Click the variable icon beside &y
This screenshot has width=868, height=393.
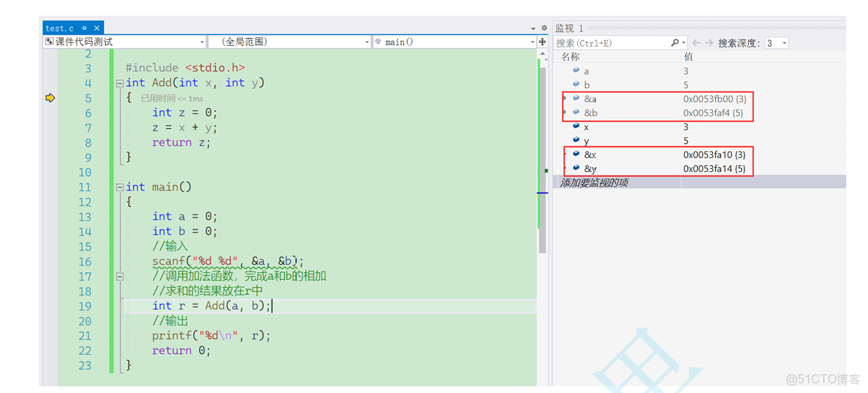pos(576,168)
